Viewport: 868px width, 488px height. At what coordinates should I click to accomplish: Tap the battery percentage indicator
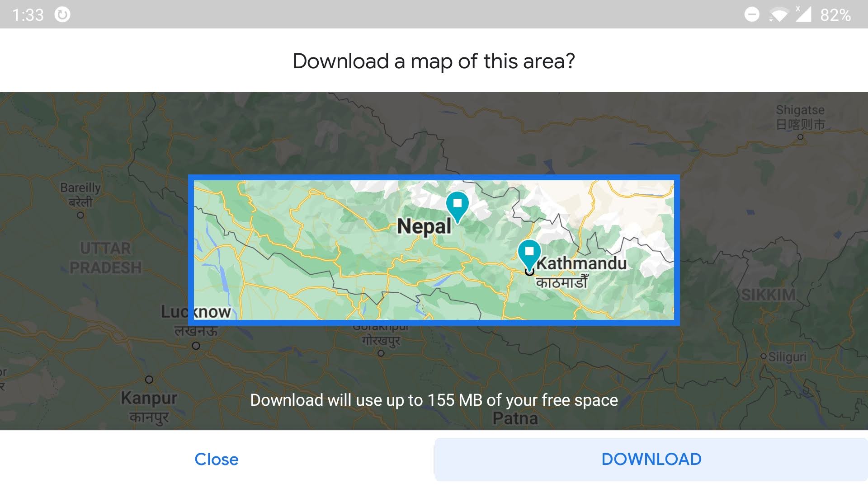(x=835, y=15)
